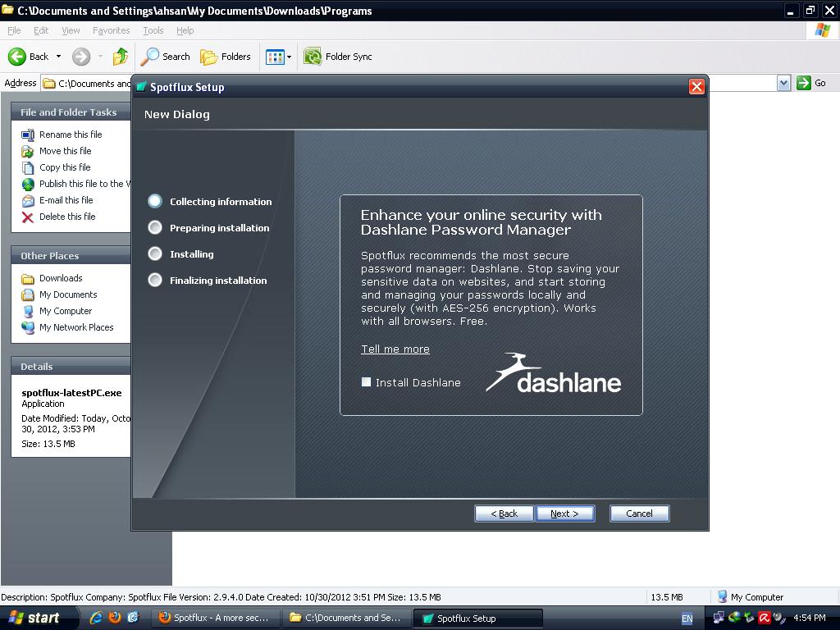
Task: Click the EN language bar indicator
Action: point(687,619)
